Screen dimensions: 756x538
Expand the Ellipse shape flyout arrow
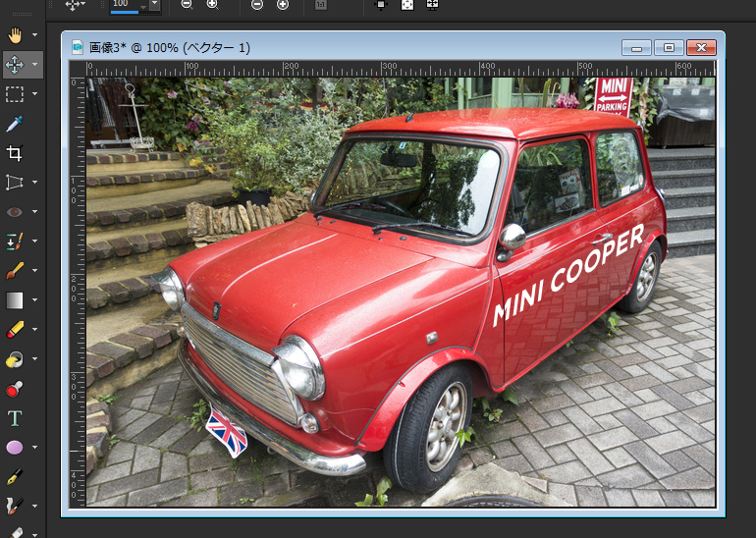pos(34,448)
